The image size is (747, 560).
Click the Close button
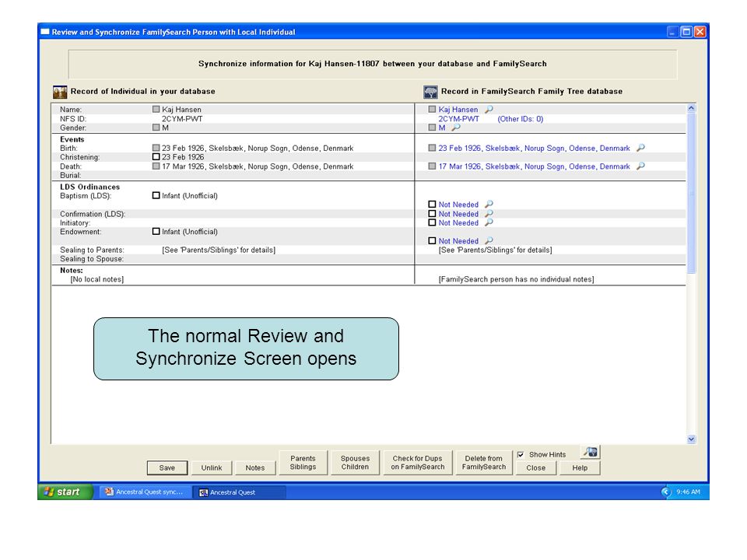pyautogui.click(x=536, y=468)
